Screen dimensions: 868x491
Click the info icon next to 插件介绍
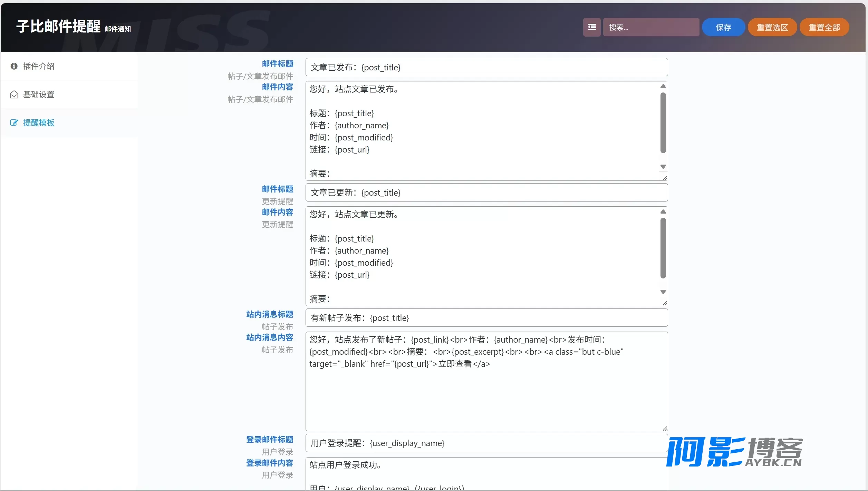point(14,66)
